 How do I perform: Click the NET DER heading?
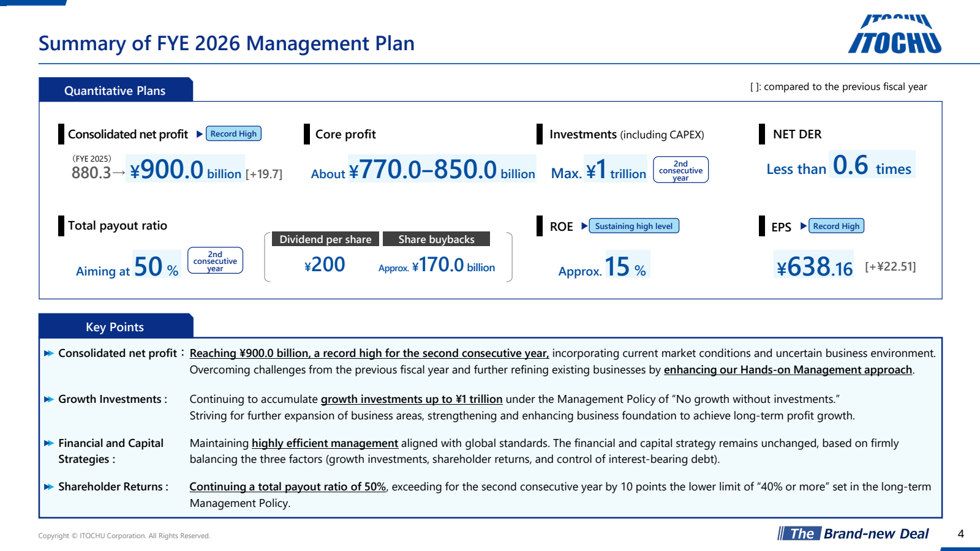[x=797, y=134]
